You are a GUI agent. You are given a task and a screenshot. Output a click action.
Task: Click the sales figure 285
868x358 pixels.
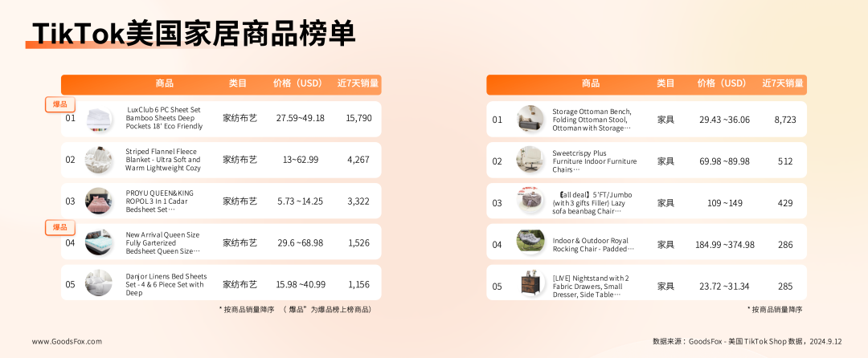785,287
